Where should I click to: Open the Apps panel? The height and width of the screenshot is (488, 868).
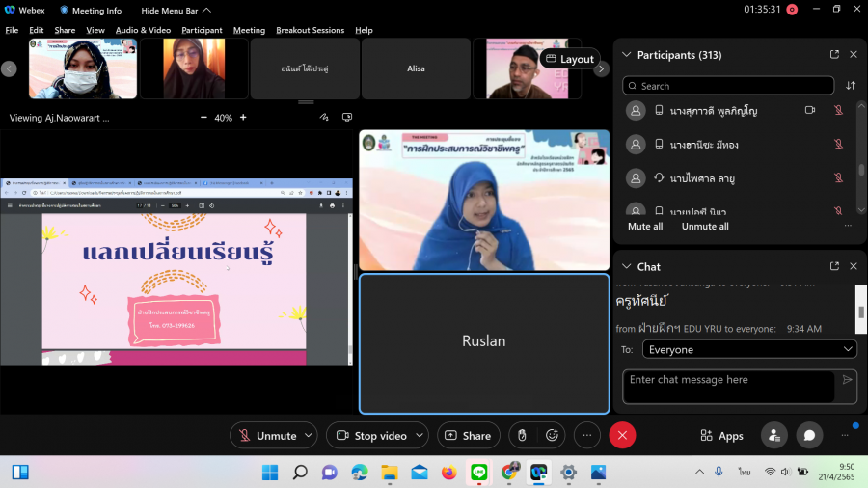721,436
